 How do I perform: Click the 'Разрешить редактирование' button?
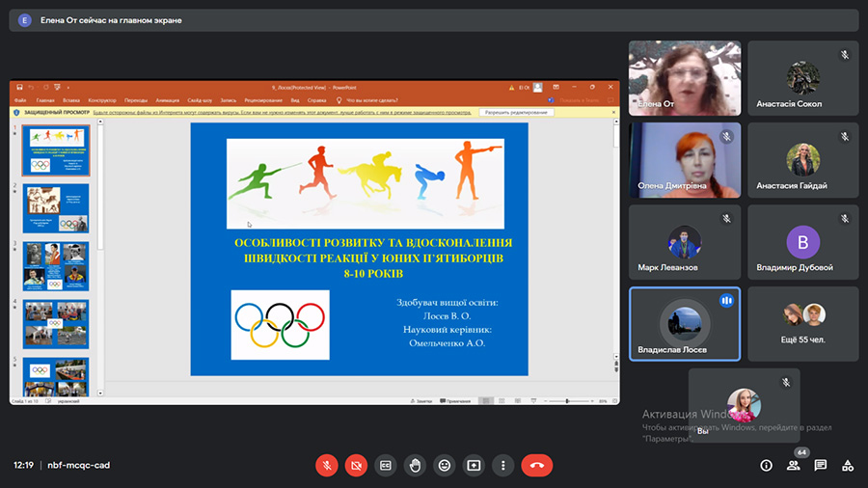[518, 113]
